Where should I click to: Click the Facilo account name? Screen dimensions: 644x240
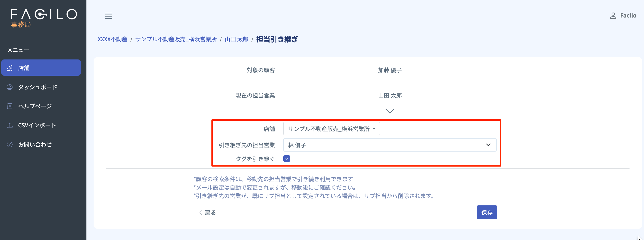tap(628, 16)
